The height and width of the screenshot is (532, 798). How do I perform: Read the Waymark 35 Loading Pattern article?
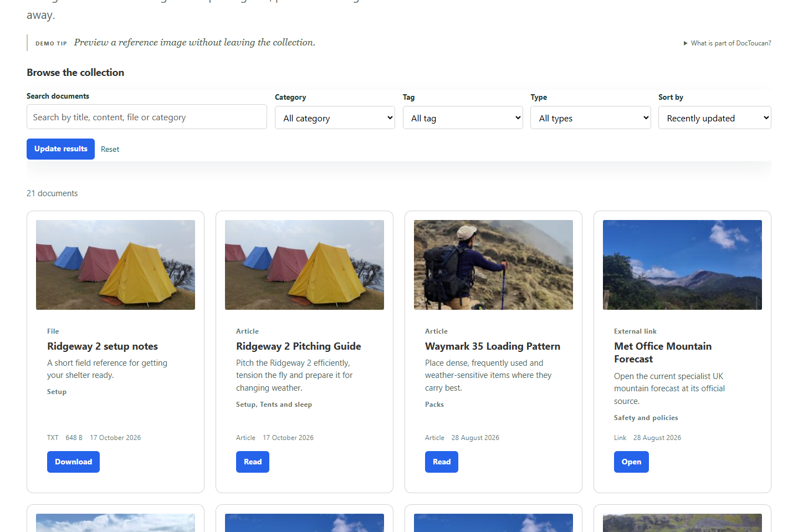442,462
